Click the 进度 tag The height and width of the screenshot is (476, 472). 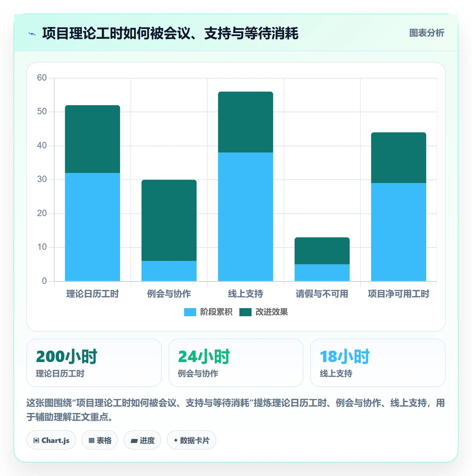(142, 440)
